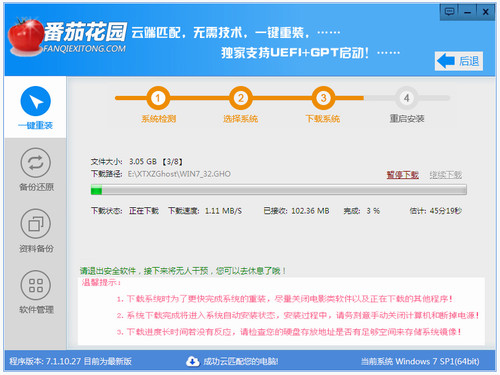Click the 独家支持UEFI+GPT启动 banner text

[295, 53]
